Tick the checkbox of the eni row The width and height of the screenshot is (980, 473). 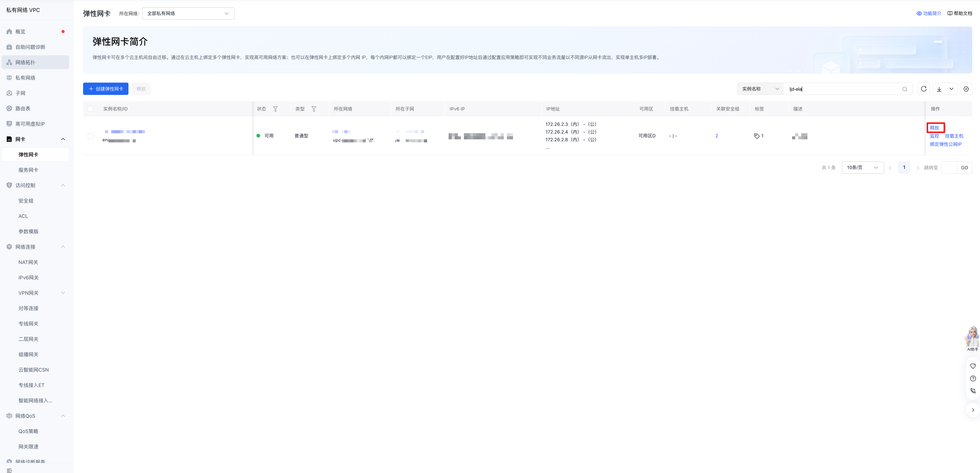[x=91, y=136]
